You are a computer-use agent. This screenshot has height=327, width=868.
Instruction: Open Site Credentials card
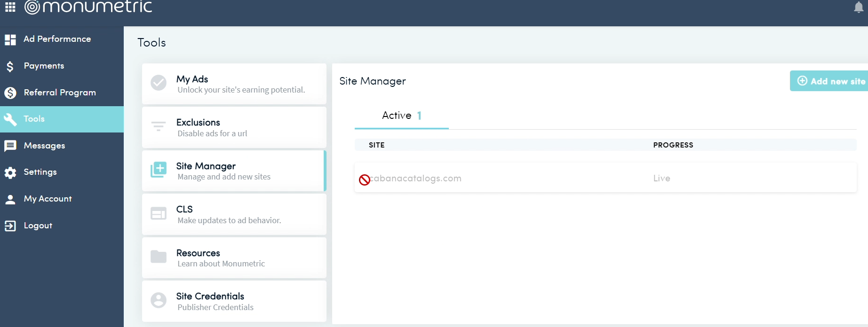pos(234,301)
